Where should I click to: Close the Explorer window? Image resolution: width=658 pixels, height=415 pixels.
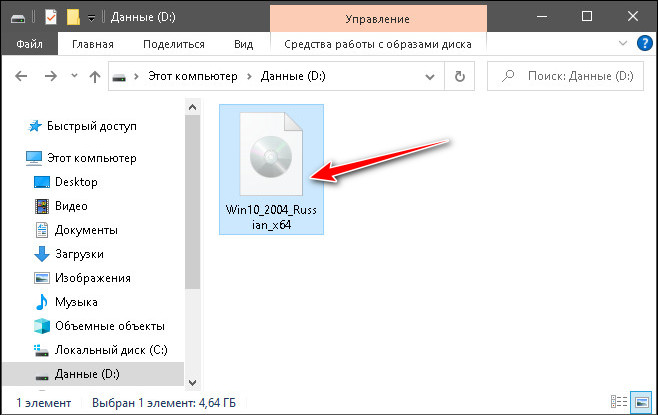(632, 17)
